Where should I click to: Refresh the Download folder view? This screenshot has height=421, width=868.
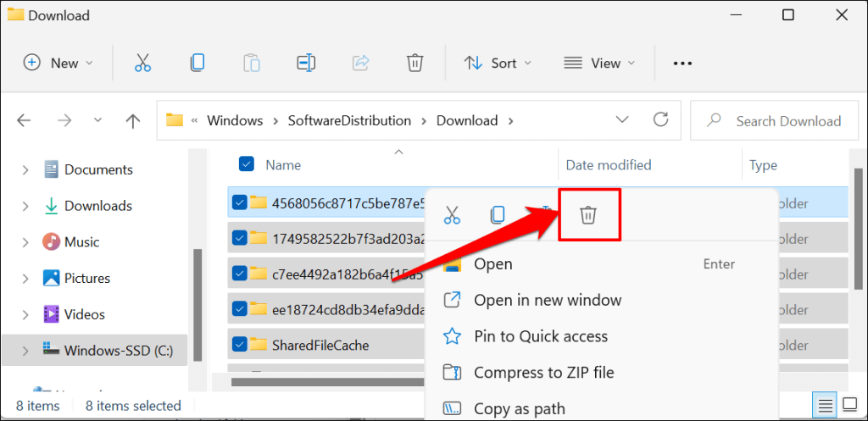[660, 119]
